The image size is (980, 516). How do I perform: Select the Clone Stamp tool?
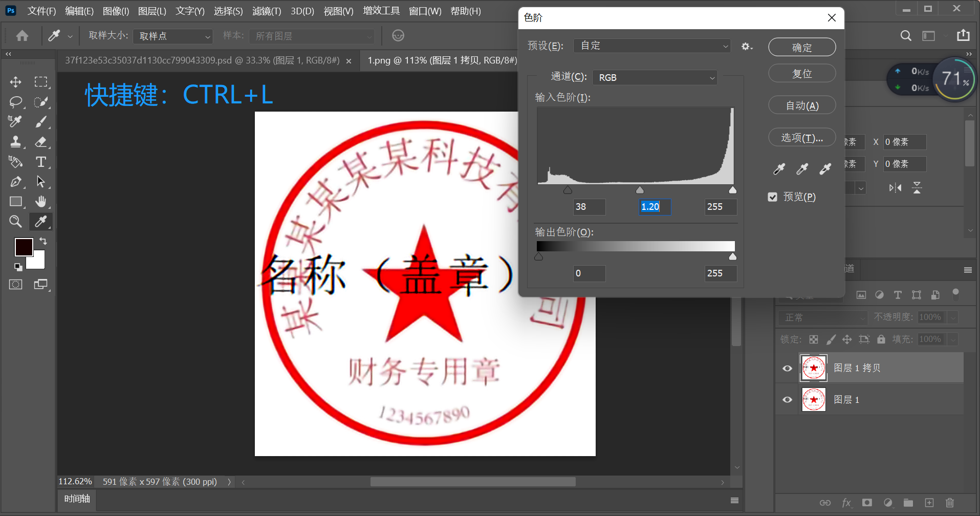[x=15, y=142]
